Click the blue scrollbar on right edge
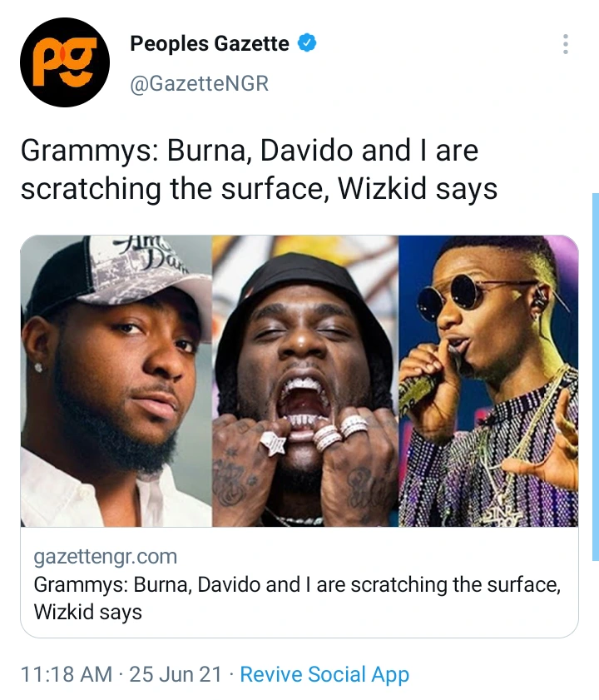Viewport: 599px width, 700px height. (596, 376)
